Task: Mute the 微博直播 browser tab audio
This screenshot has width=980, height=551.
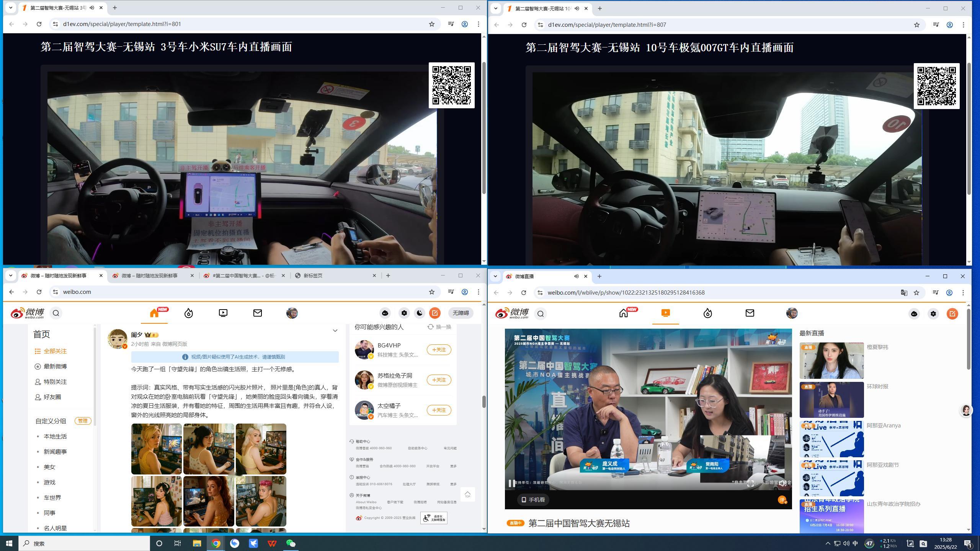Action: 576,276
